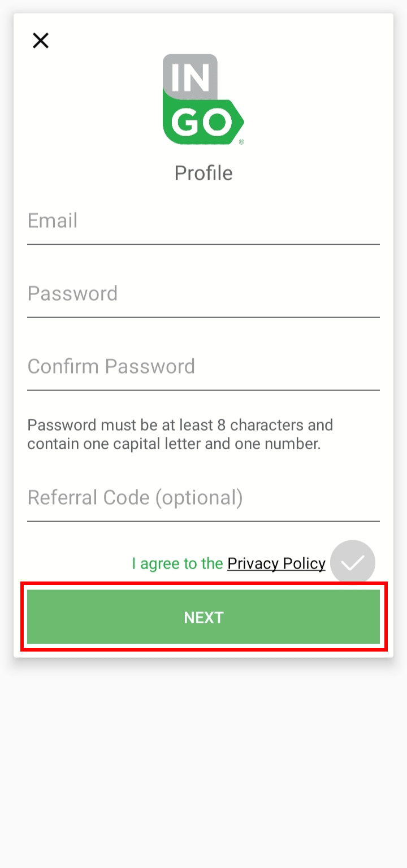Select the Confirm Password field

coord(203,367)
